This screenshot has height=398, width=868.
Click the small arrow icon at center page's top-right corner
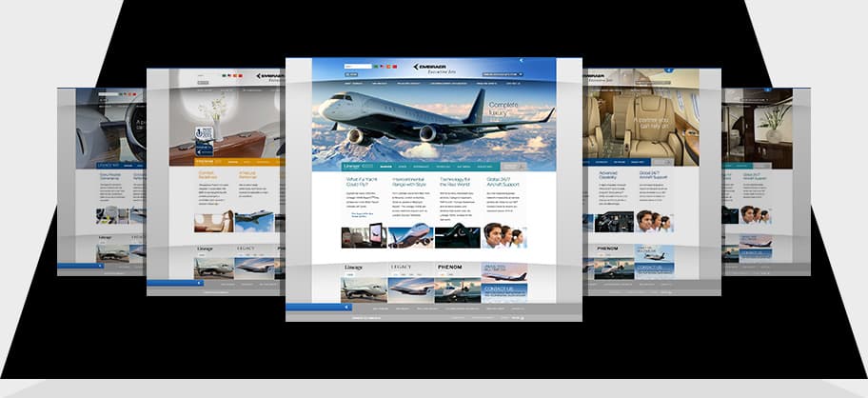[521, 60]
